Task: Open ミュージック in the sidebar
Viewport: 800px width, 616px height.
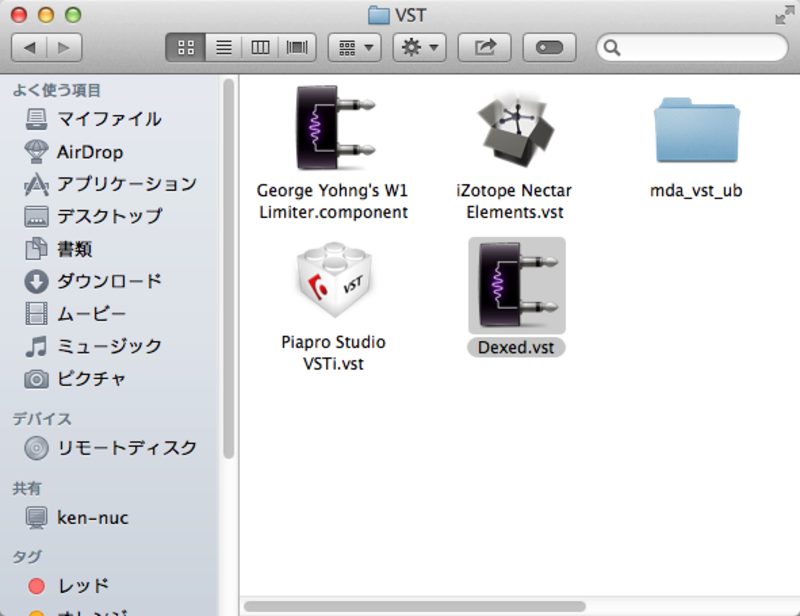Action: tap(109, 346)
